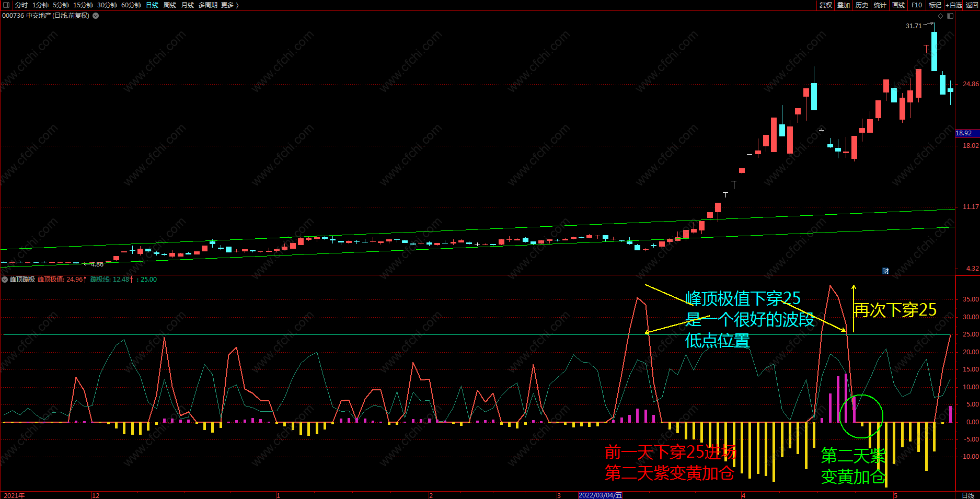Add stock via +自选 button

coord(954,5)
